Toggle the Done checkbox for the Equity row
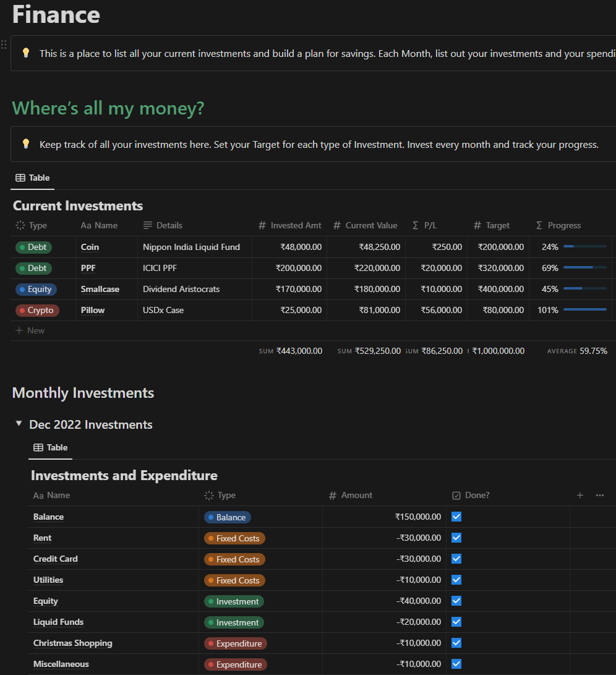 click(456, 601)
